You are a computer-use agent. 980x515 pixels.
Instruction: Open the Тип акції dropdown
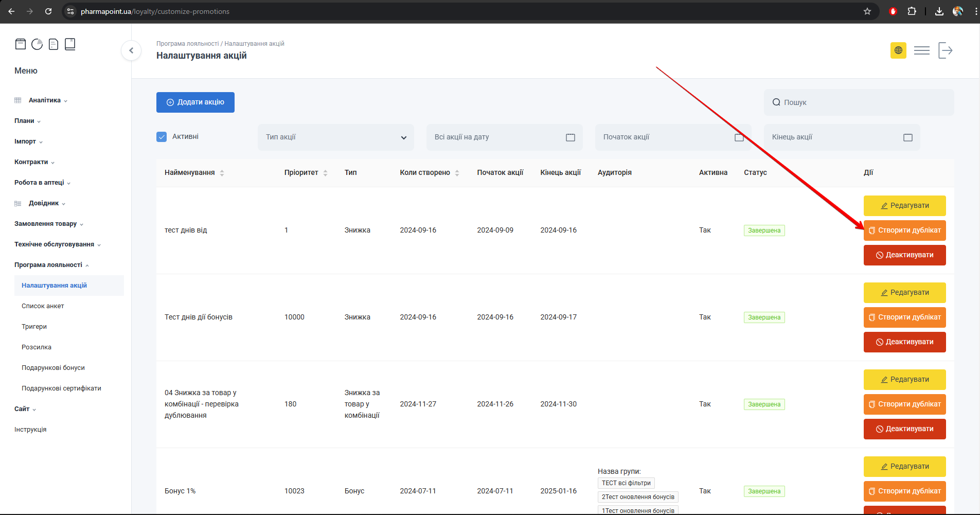point(335,137)
